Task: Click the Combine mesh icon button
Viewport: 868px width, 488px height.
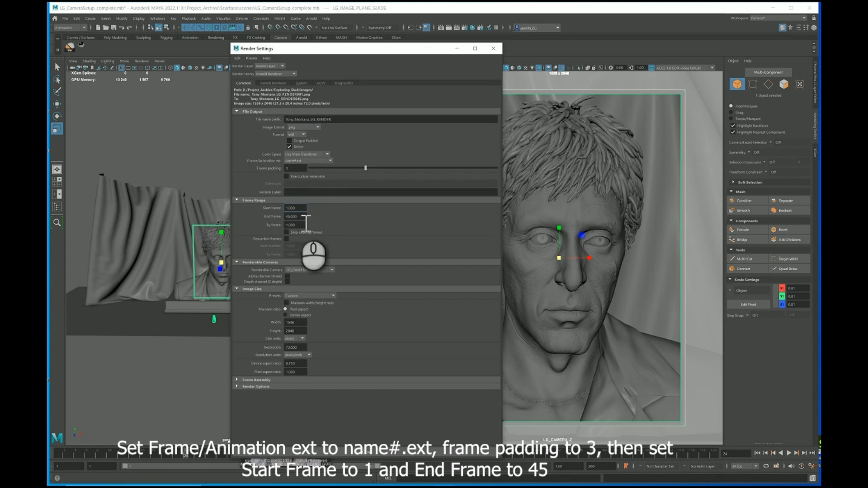Action: coord(732,200)
